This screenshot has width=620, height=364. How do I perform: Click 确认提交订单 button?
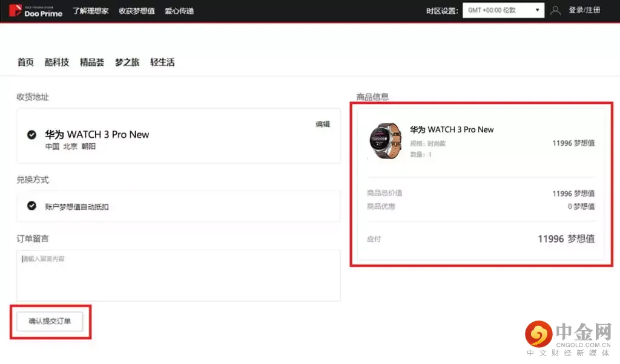50,321
